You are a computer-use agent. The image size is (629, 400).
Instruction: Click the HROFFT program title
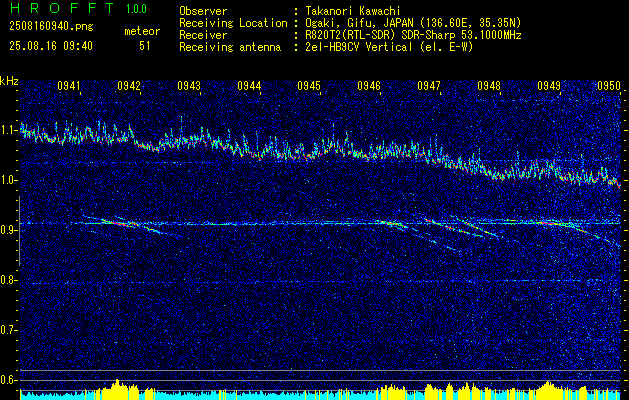61,8
